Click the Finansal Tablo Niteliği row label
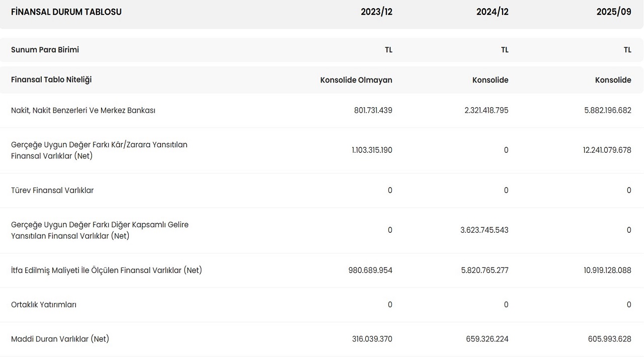644x362 pixels. pyautogui.click(x=51, y=80)
